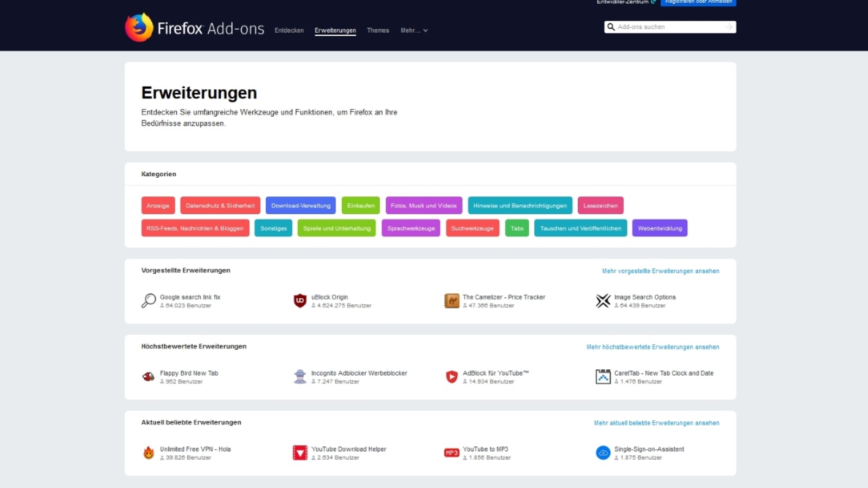The width and height of the screenshot is (868, 488).
Task: Click Mehr höchstbewertete Erweiterungen ansehen
Action: (653, 347)
